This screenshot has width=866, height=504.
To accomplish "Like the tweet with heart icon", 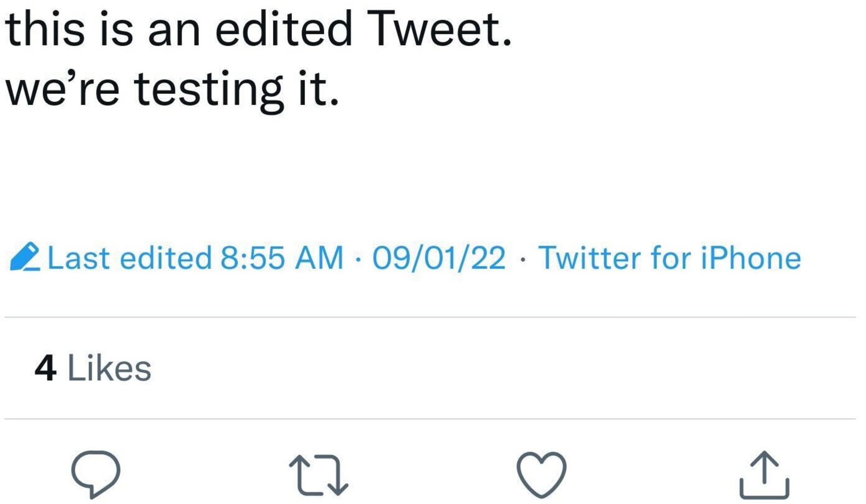I will [541, 474].
